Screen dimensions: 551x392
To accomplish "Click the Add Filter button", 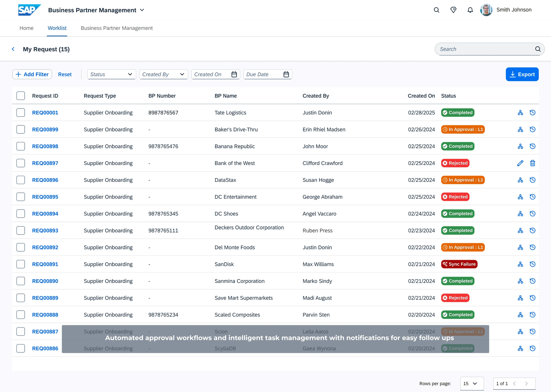I will tap(32, 74).
